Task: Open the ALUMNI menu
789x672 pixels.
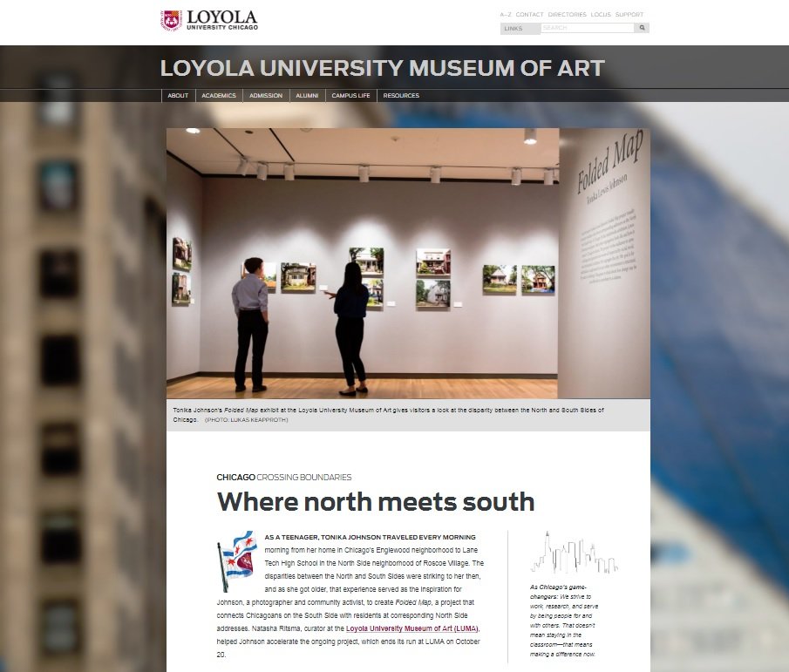Action: click(x=307, y=96)
